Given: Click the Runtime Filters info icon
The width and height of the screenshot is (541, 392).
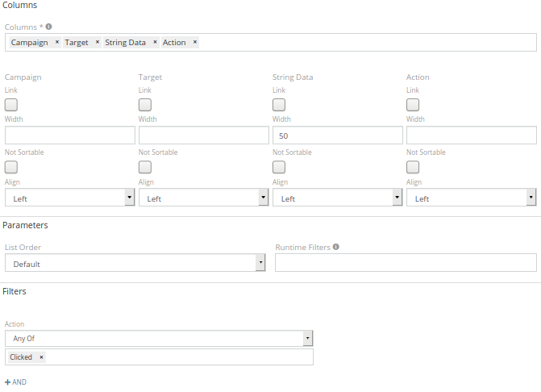Looking at the screenshot, I should (335, 248).
